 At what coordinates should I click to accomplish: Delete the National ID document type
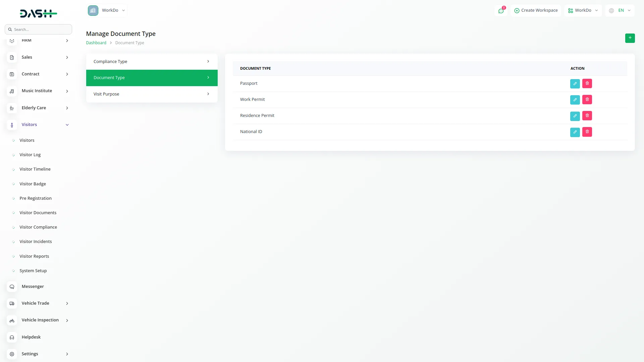tap(587, 132)
